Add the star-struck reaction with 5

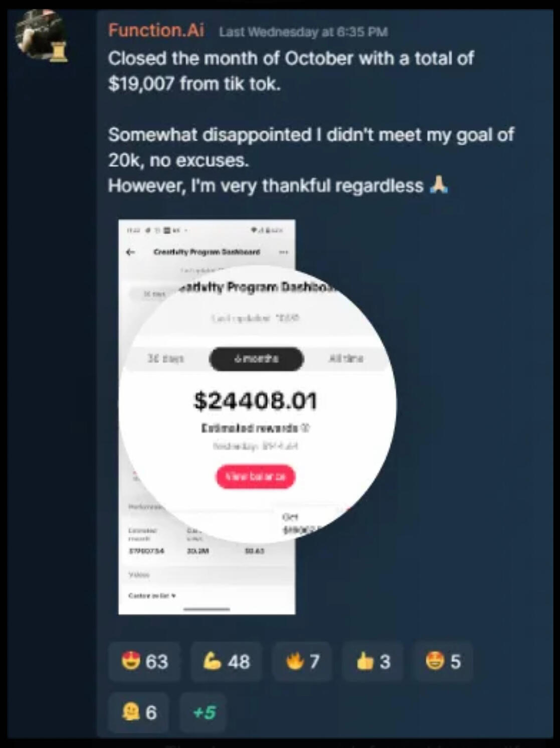point(443,661)
